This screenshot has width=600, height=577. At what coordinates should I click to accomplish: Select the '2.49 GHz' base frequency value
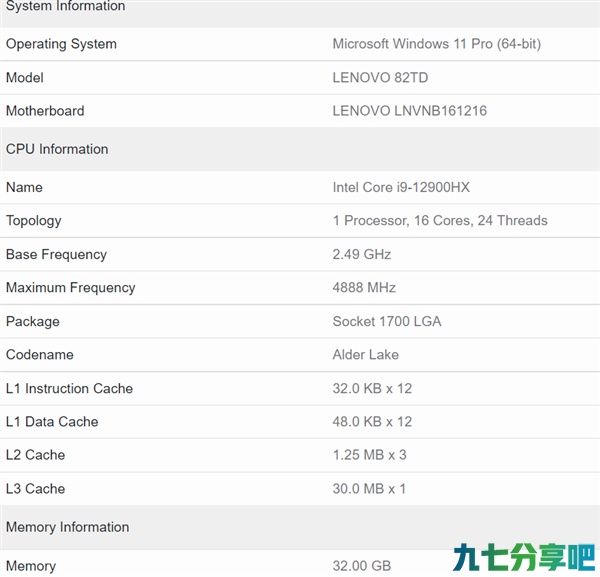point(362,254)
